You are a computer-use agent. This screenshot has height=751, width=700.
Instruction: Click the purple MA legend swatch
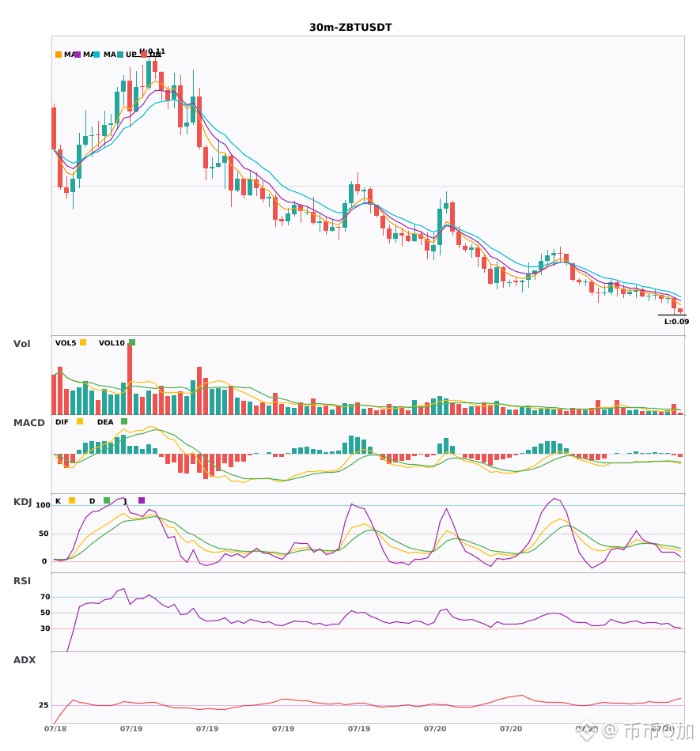tap(78, 55)
